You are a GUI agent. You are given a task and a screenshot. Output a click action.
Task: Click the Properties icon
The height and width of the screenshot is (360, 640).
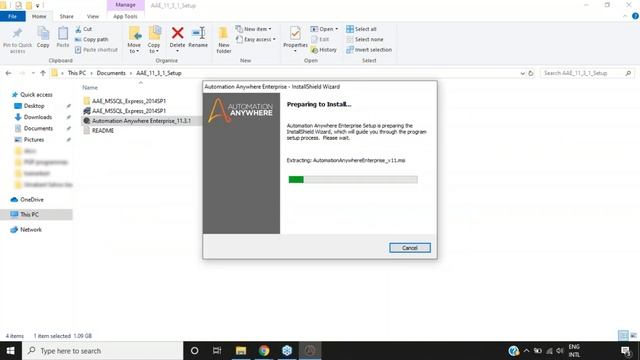pyautogui.click(x=295, y=33)
